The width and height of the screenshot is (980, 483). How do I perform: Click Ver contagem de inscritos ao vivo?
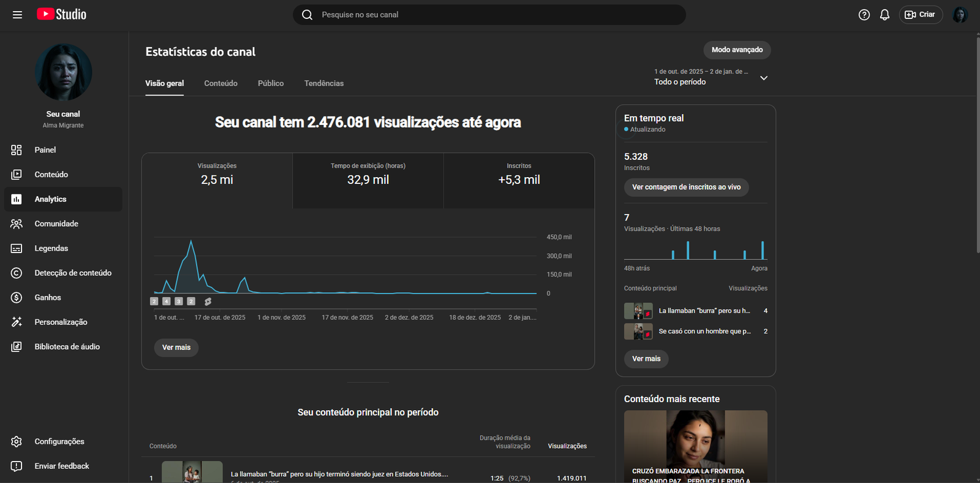coord(686,188)
